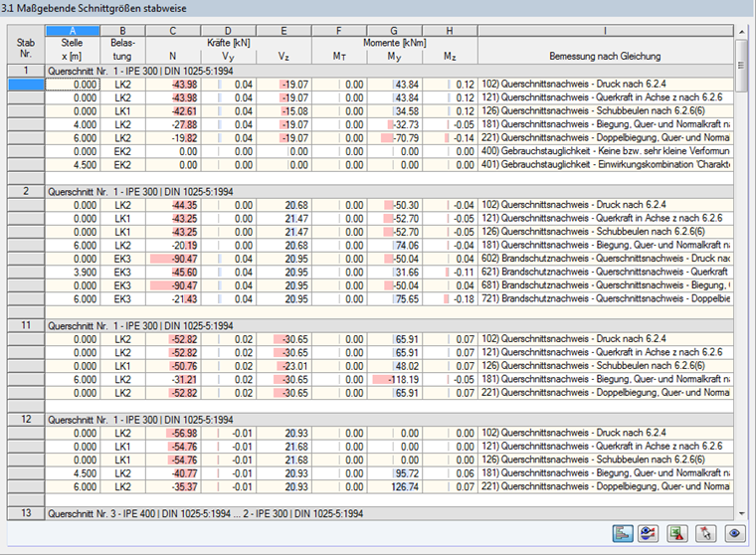Viewport: 756px width, 555px height.
Task: Select the location value 3.900
Action: pos(73,273)
